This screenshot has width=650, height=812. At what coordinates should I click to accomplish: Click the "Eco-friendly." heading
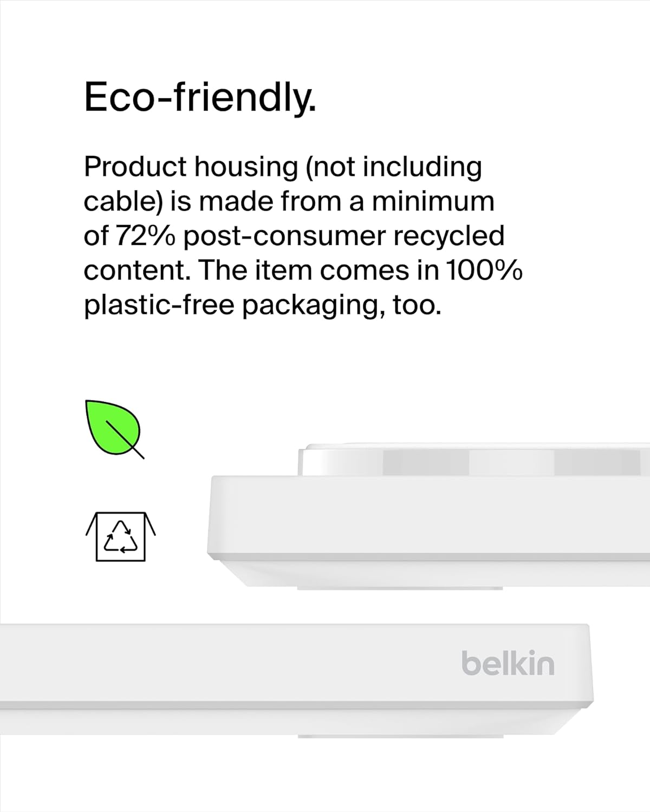pyautogui.click(x=200, y=97)
